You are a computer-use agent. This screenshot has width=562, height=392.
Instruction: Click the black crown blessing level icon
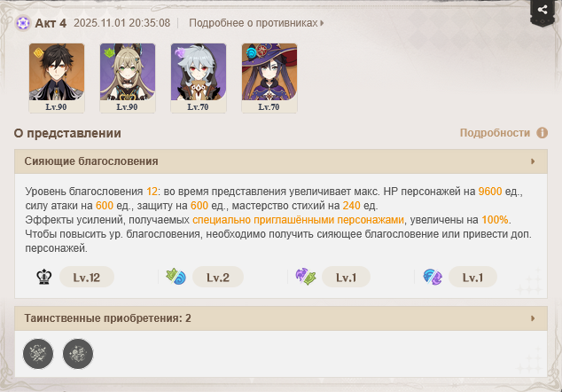pos(44,277)
